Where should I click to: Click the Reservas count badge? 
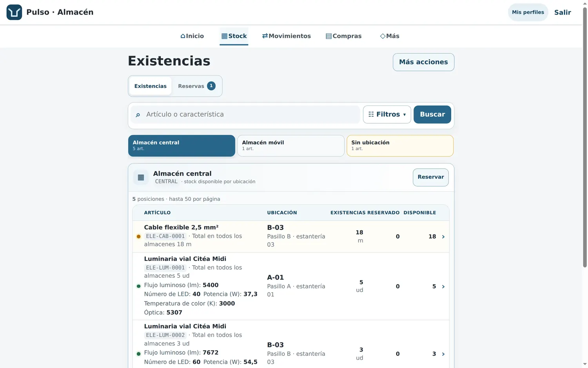point(211,86)
